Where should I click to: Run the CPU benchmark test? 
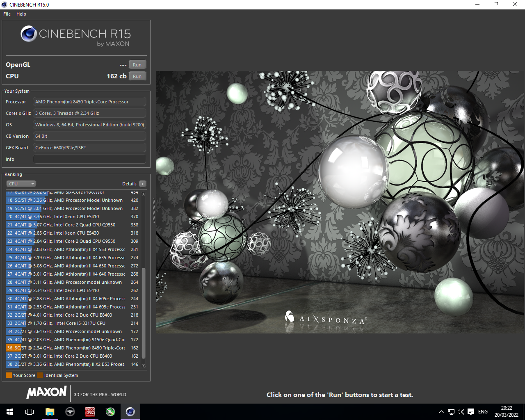pos(137,76)
